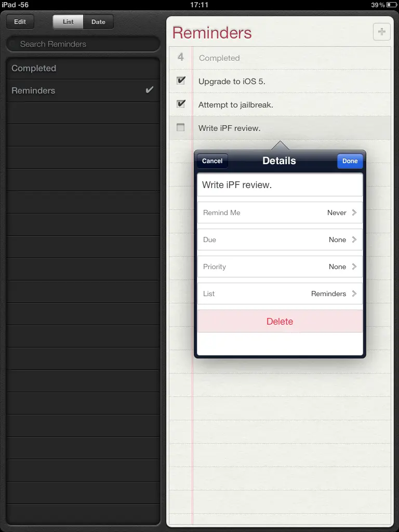Open Priority setting chevron

click(354, 267)
